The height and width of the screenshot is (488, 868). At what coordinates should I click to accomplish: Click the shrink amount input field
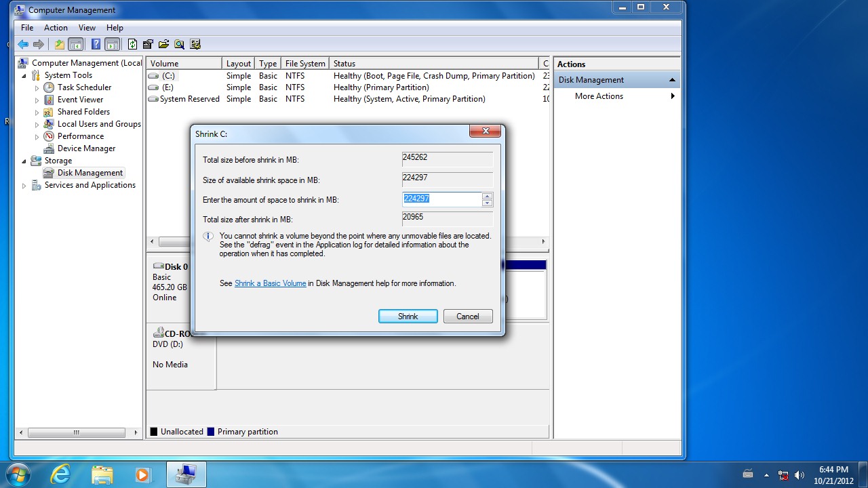pyautogui.click(x=442, y=199)
